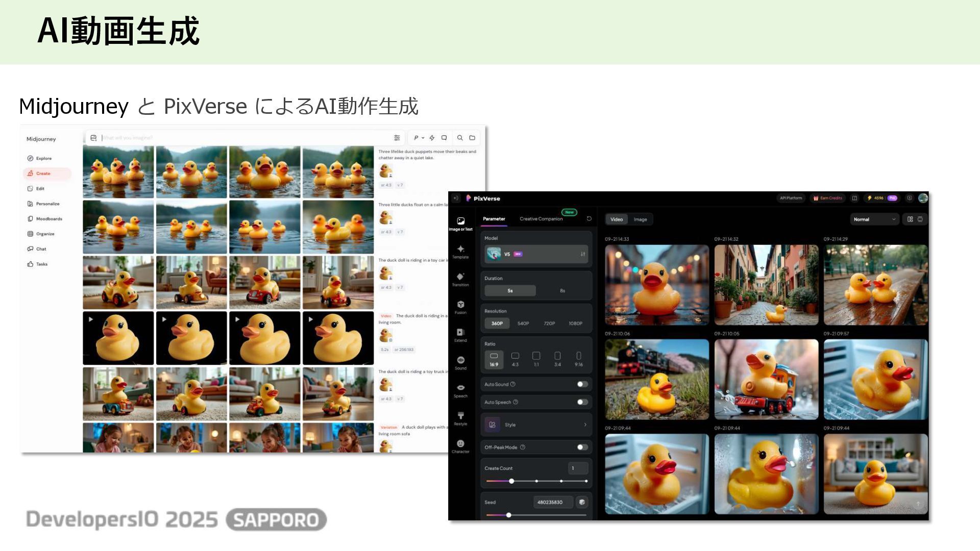Image resolution: width=980 pixels, height=551 pixels.
Task: Toggle Off-Peak Mode switch
Action: coord(582,447)
